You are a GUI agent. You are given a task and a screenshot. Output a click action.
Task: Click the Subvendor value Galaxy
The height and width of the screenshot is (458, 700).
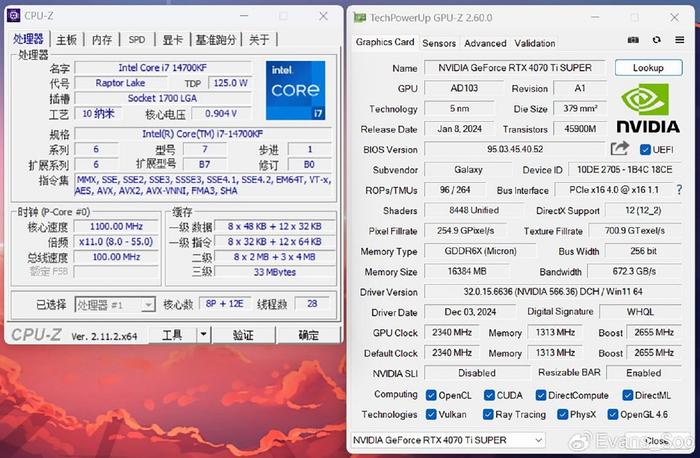click(468, 170)
